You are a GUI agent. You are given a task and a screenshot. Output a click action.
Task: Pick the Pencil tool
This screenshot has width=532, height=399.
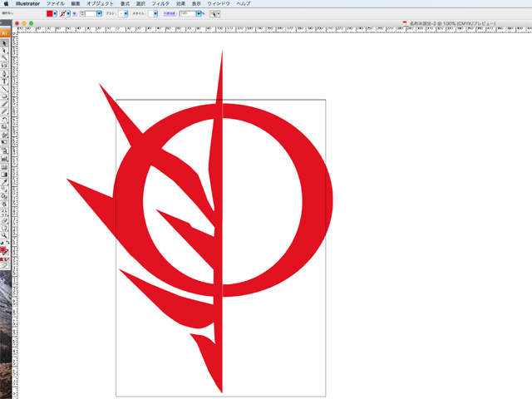pyautogui.click(x=4, y=111)
